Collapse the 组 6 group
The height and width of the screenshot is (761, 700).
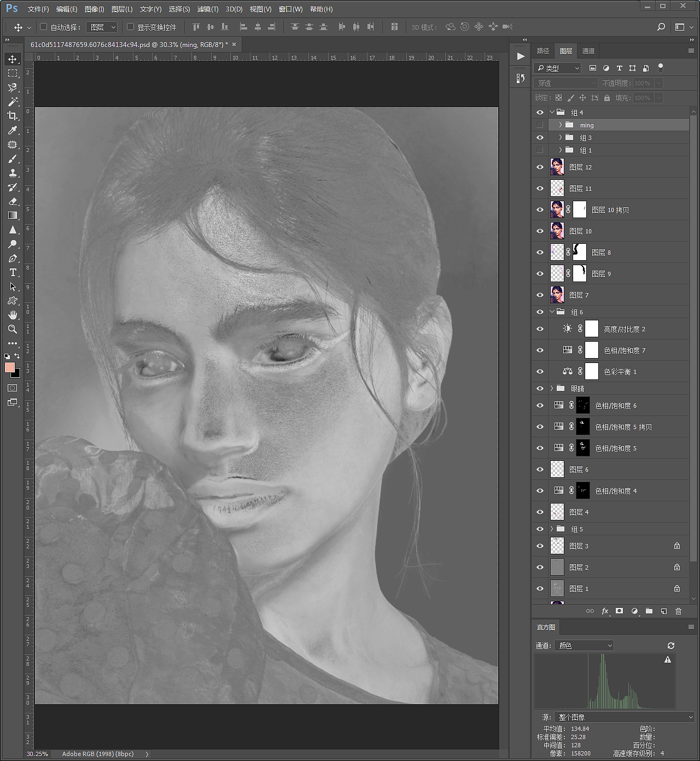click(x=552, y=312)
